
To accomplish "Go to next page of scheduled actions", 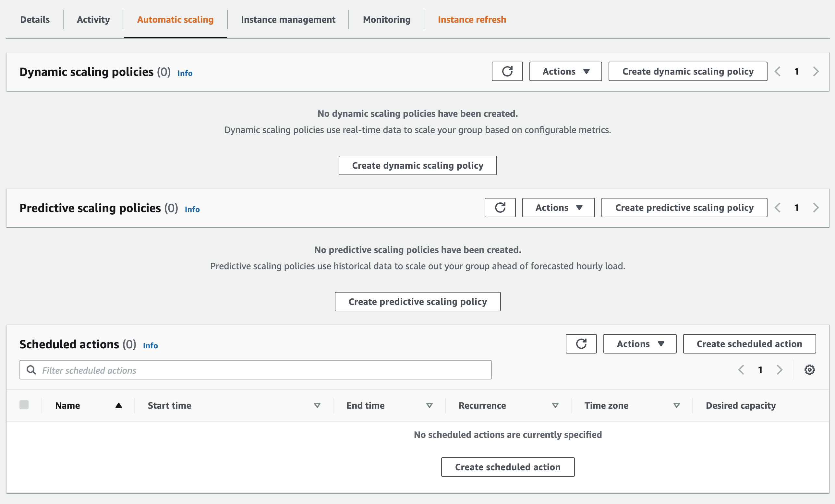I will tap(780, 370).
